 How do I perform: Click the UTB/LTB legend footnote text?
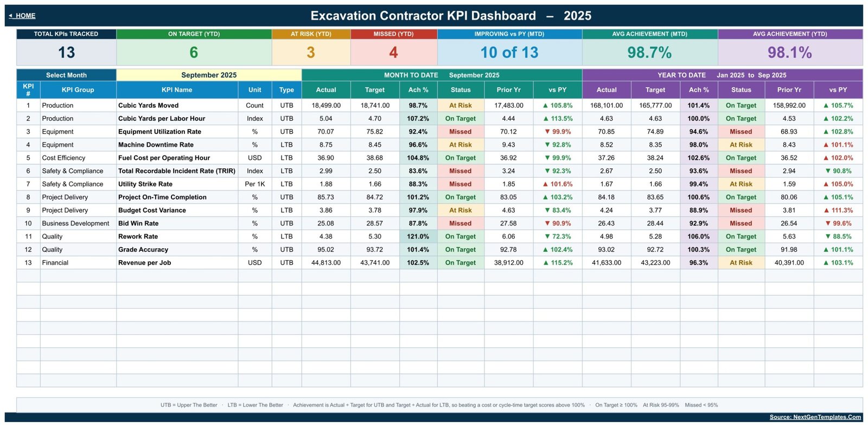(x=439, y=405)
